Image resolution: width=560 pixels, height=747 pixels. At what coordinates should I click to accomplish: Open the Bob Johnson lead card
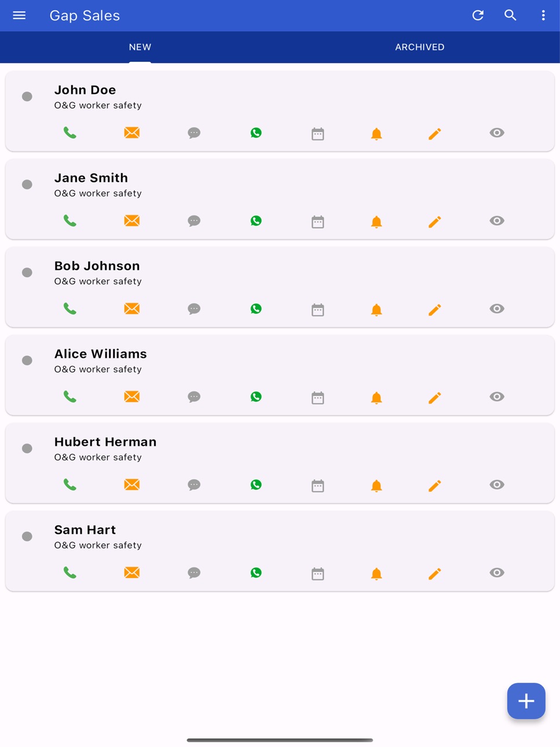click(x=280, y=287)
